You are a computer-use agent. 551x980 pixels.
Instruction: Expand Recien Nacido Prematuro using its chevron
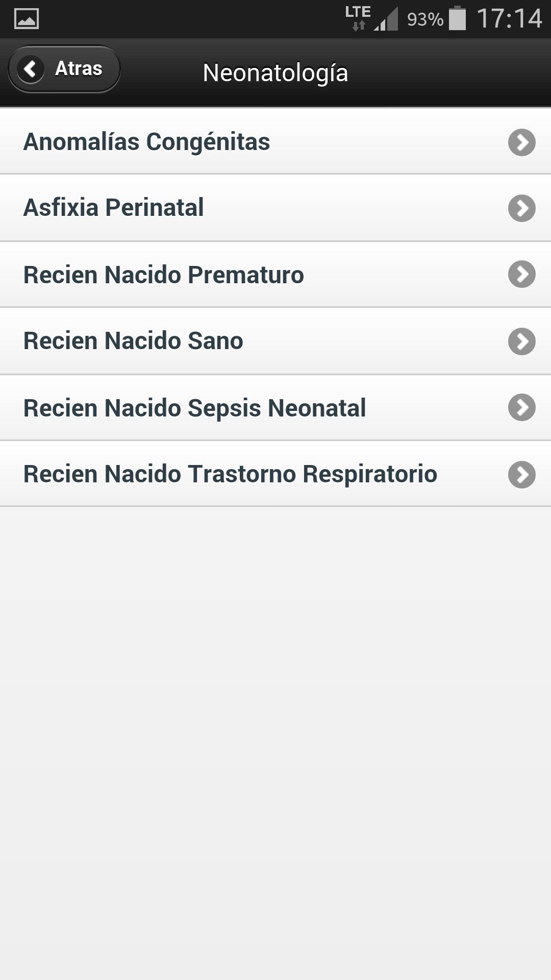click(x=521, y=275)
